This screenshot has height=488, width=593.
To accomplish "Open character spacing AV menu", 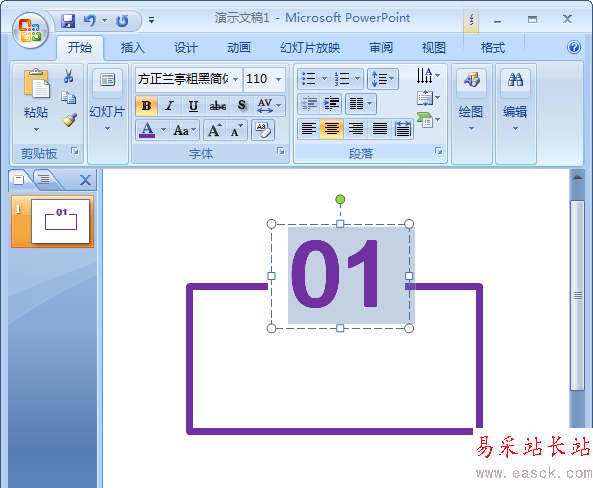I will click(269, 106).
